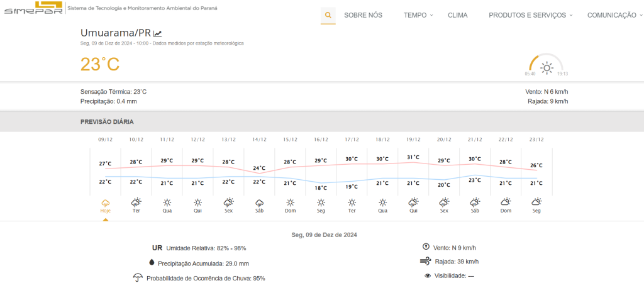The height and width of the screenshot is (288, 644).
Task: Select today's rain icon labeled Hoje
Action: tap(105, 203)
